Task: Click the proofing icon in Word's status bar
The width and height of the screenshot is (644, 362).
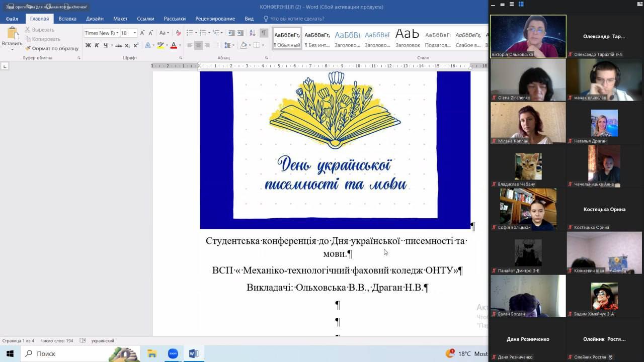Action: (x=83, y=340)
